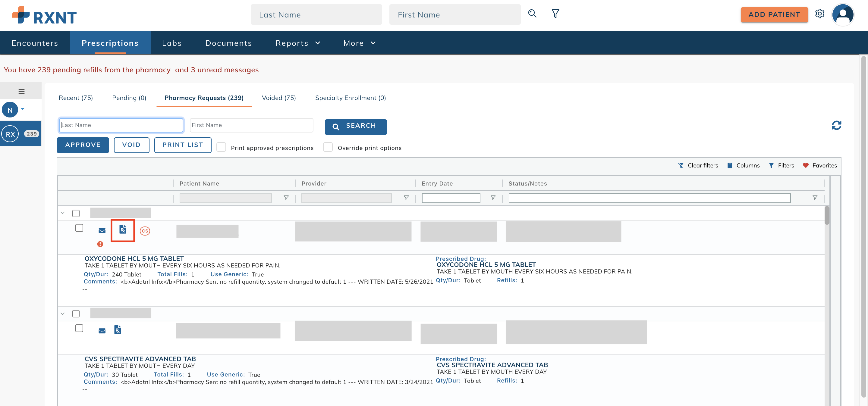Click the orange alert warning icon
This screenshot has height=406, width=868.
click(x=100, y=244)
